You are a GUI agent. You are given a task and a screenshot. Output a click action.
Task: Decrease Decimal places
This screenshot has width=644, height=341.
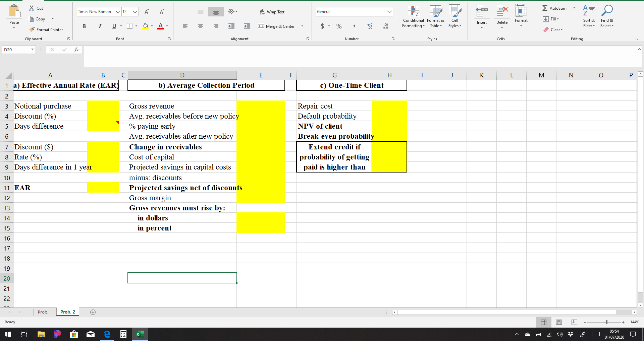(x=385, y=26)
